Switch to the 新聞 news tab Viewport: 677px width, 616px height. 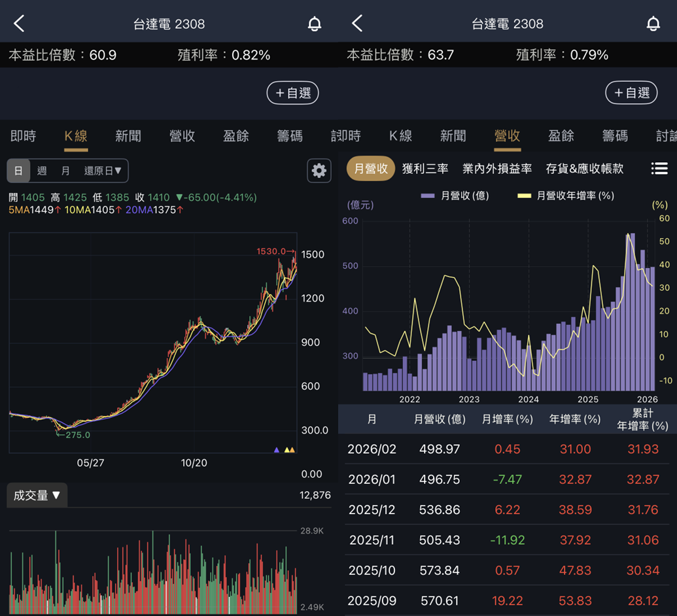click(x=128, y=136)
